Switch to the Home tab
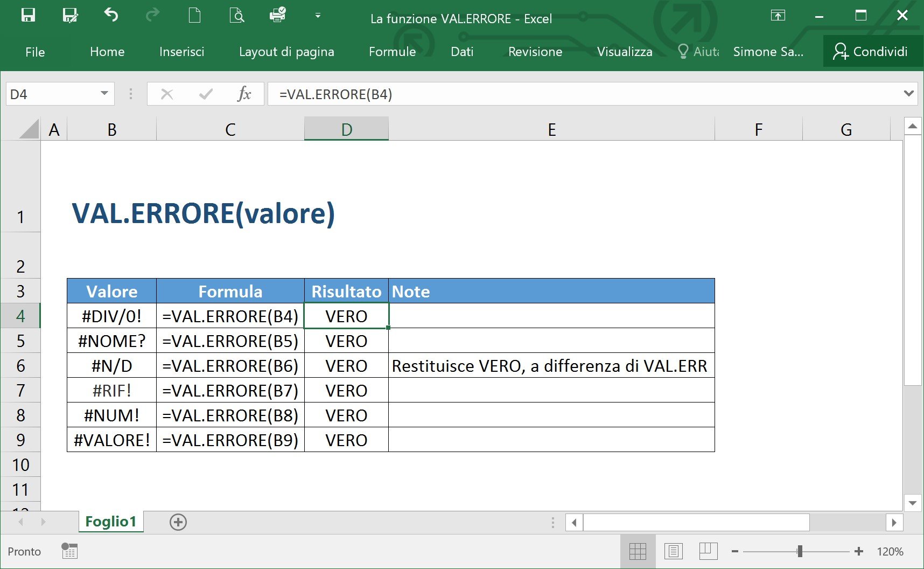 (107, 52)
